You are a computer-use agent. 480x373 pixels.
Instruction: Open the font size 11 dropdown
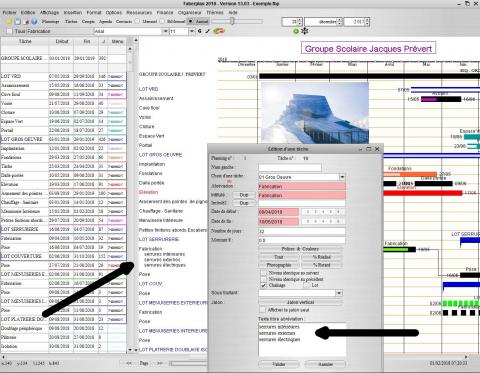(192, 31)
